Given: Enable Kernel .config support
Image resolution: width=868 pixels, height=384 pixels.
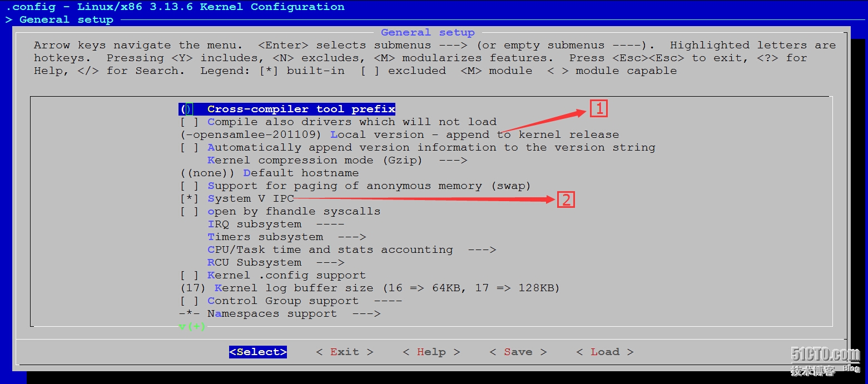Looking at the screenshot, I should 272,275.
